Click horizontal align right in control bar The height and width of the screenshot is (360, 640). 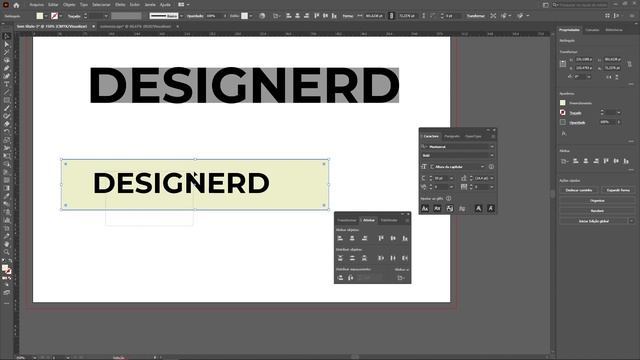click(307, 16)
